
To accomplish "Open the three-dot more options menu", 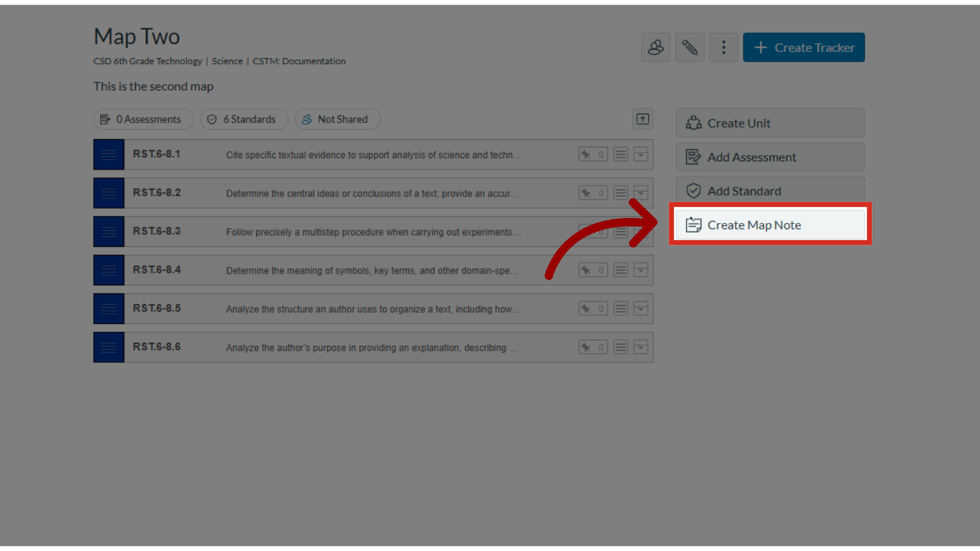I will point(723,47).
